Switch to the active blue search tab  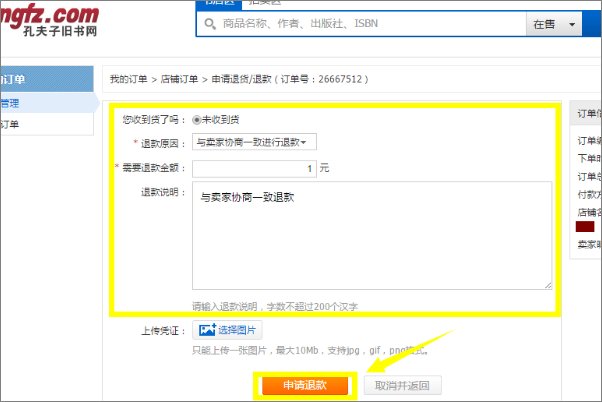coord(219,4)
